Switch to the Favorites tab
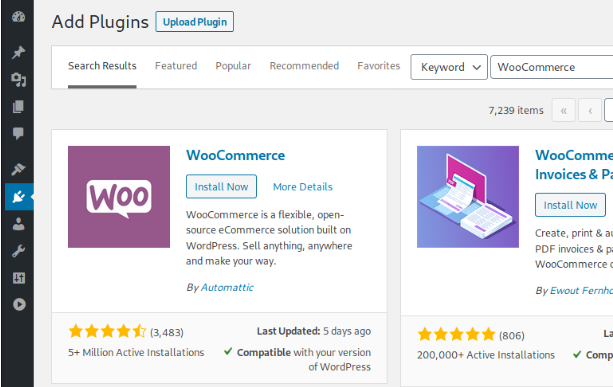 [x=378, y=66]
